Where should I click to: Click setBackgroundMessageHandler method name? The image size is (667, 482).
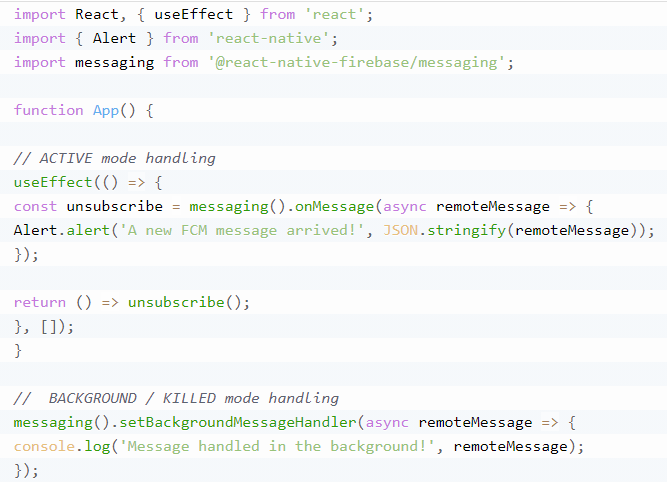237,422
